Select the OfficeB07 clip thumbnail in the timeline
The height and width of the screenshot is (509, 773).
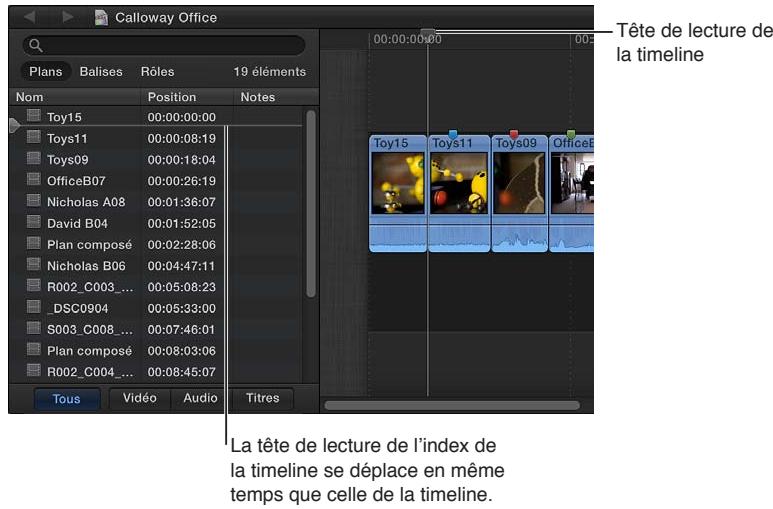tap(572, 183)
